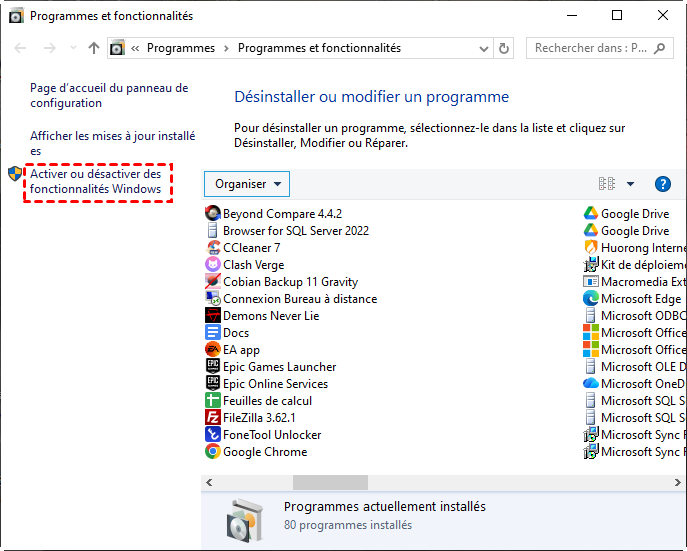Select the Demons Never Lie text
Viewport: 687px width, 551px height.
[271, 316]
